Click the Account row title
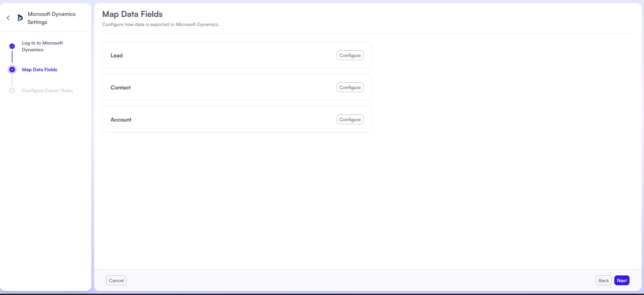Image resolution: width=644 pixels, height=295 pixels. point(121,120)
